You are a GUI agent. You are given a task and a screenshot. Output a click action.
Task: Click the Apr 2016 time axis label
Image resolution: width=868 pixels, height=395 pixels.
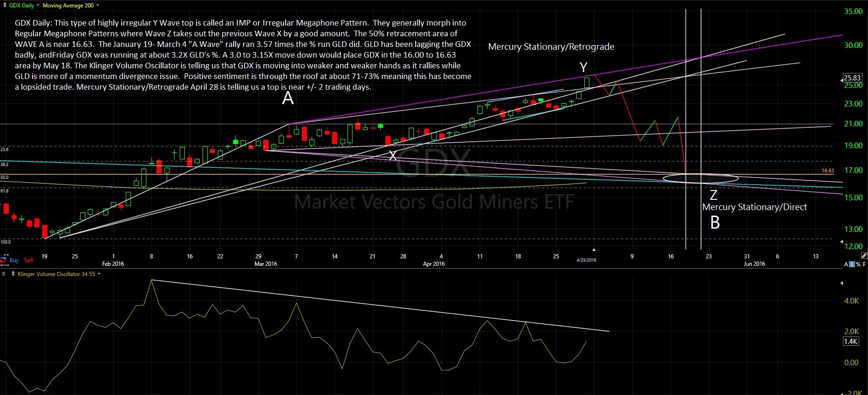point(434,264)
